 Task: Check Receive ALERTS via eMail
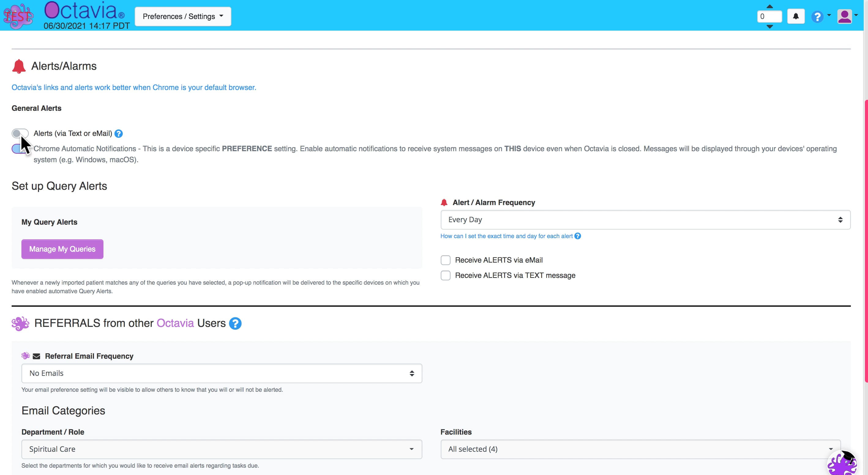pos(445,260)
